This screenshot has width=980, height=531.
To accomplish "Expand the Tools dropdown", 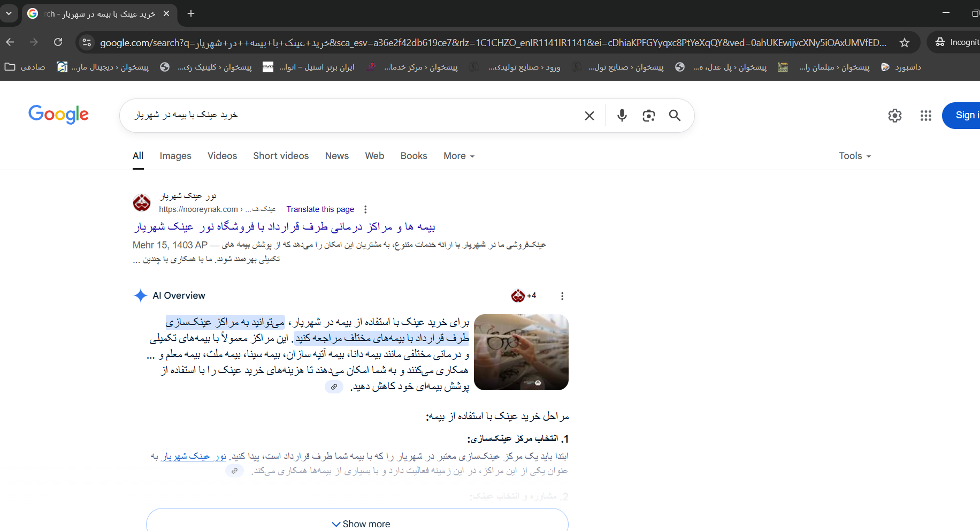I will pos(855,156).
